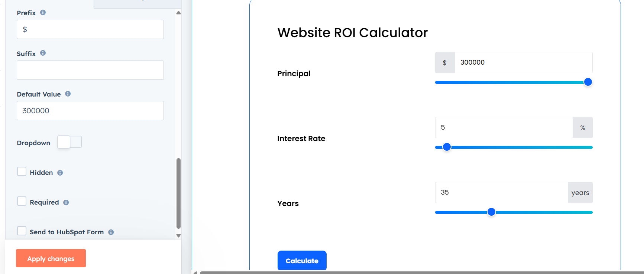This screenshot has height=274, width=644.
Task: Click the Years slider handle
Action: coord(491,212)
